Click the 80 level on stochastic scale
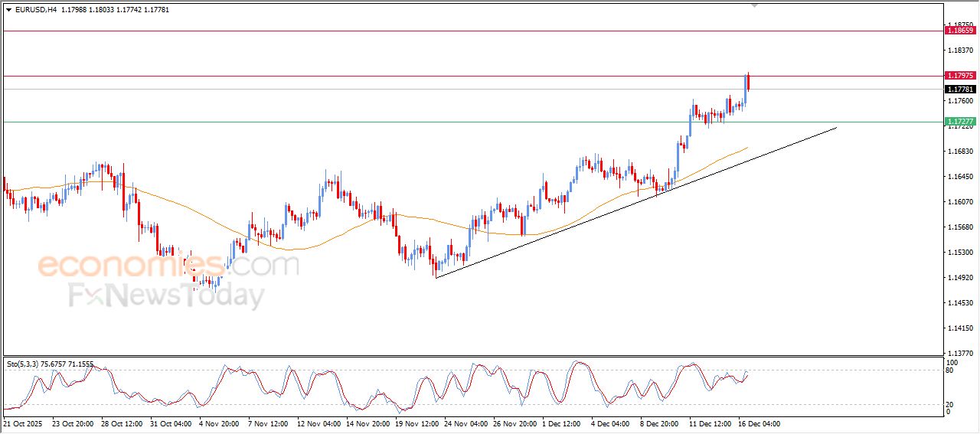 (x=951, y=370)
